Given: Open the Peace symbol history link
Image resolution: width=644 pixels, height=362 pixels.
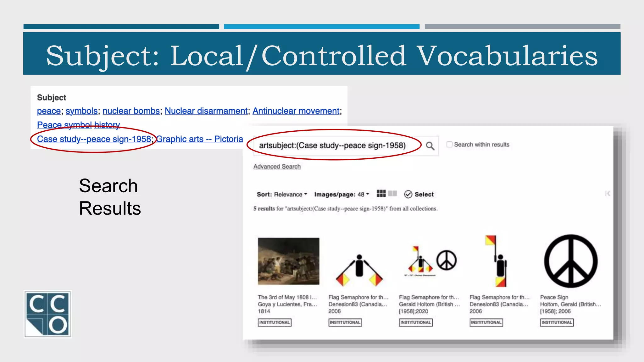Looking at the screenshot, I should click(x=78, y=125).
